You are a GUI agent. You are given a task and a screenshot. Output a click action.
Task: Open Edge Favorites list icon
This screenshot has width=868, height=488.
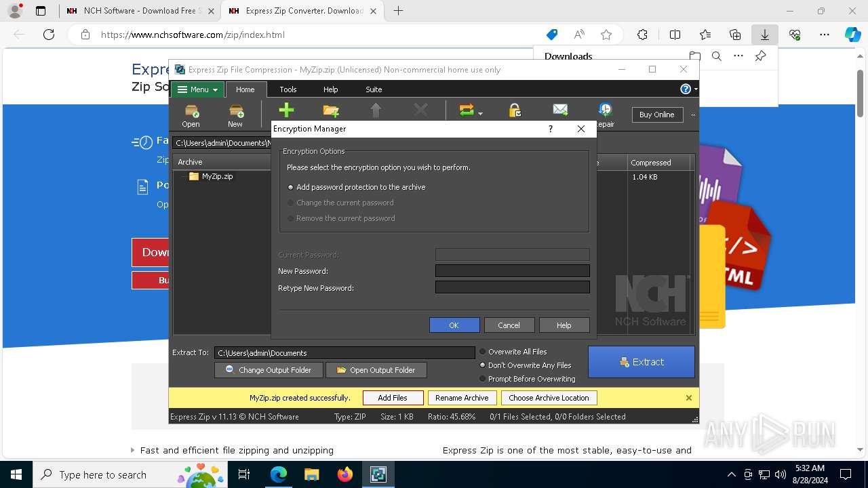(x=705, y=35)
